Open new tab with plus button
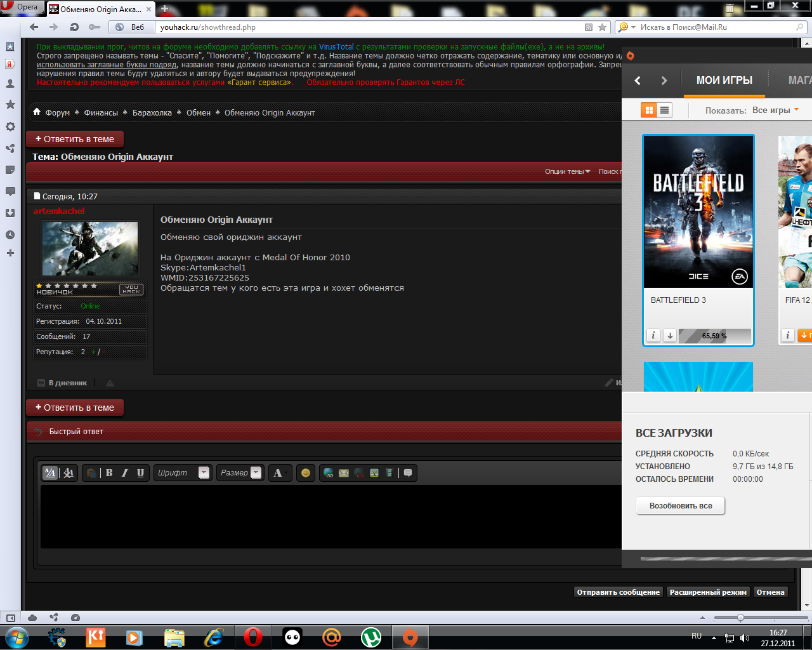The image size is (812, 650). (x=165, y=9)
